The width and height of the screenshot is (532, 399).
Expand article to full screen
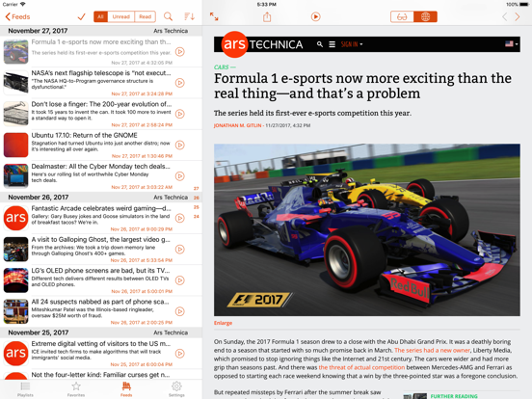point(214,16)
